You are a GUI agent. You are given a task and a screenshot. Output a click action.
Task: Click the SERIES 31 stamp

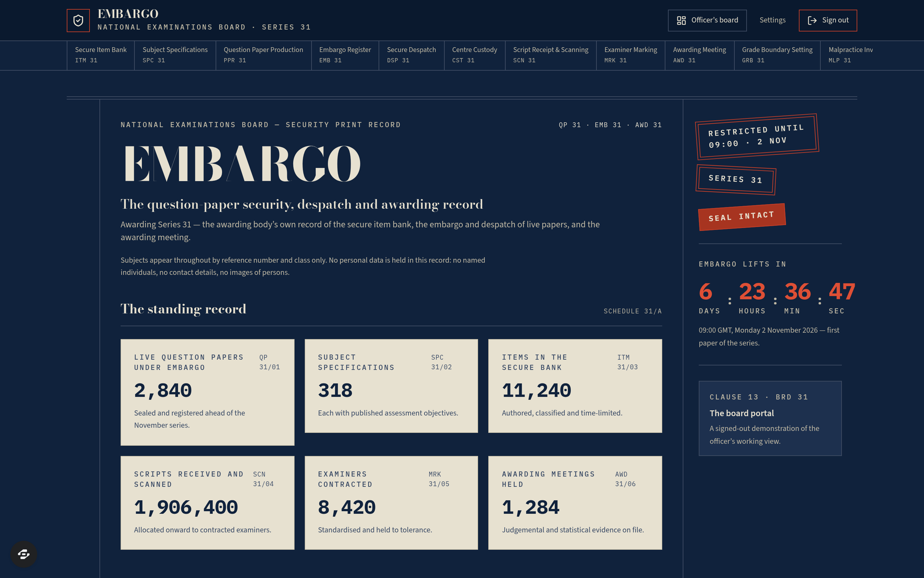coord(736,179)
